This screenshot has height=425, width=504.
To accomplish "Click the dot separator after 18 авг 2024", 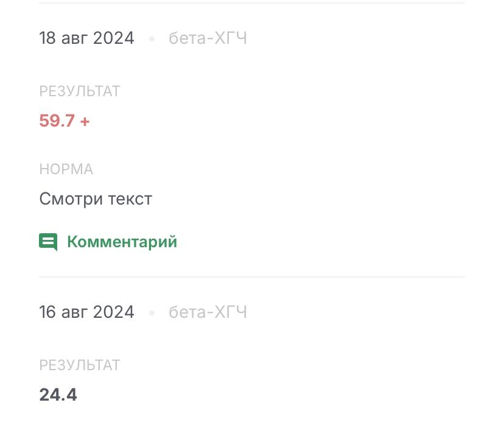I will (x=152, y=38).
